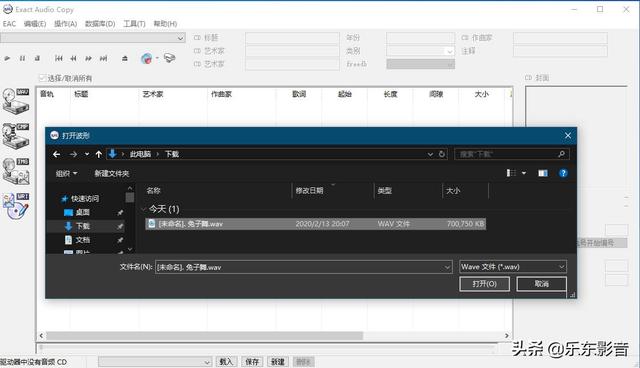Select Quick Access in navigation pane
The height and width of the screenshot is (368, 640).
pos(85,198)
